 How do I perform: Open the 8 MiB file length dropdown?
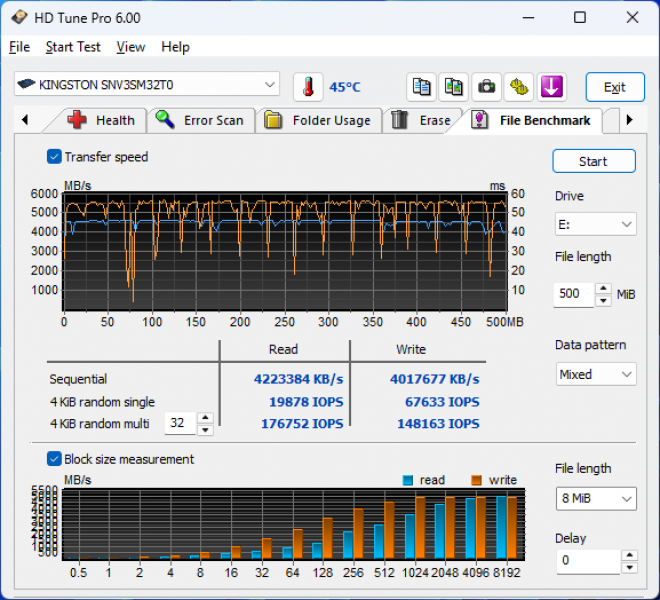[595, 498]
